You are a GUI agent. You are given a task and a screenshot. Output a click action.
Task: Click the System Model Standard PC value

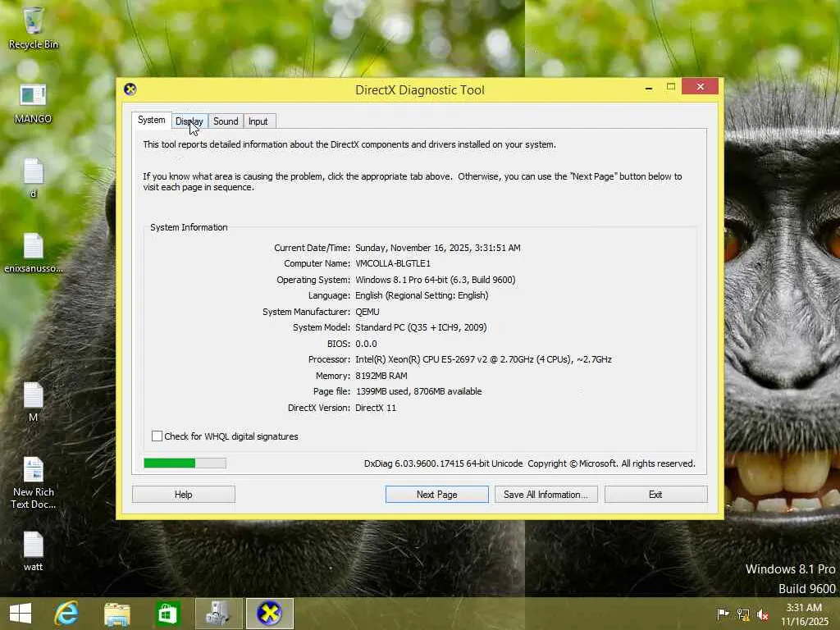coord(421,327)
